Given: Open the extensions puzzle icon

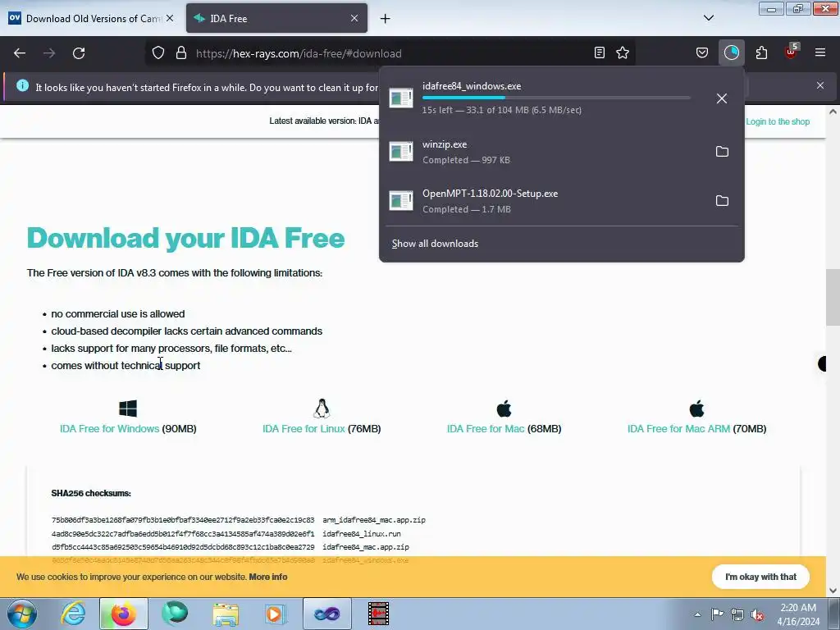Looking at the screenshot, I should click(761, 52).
